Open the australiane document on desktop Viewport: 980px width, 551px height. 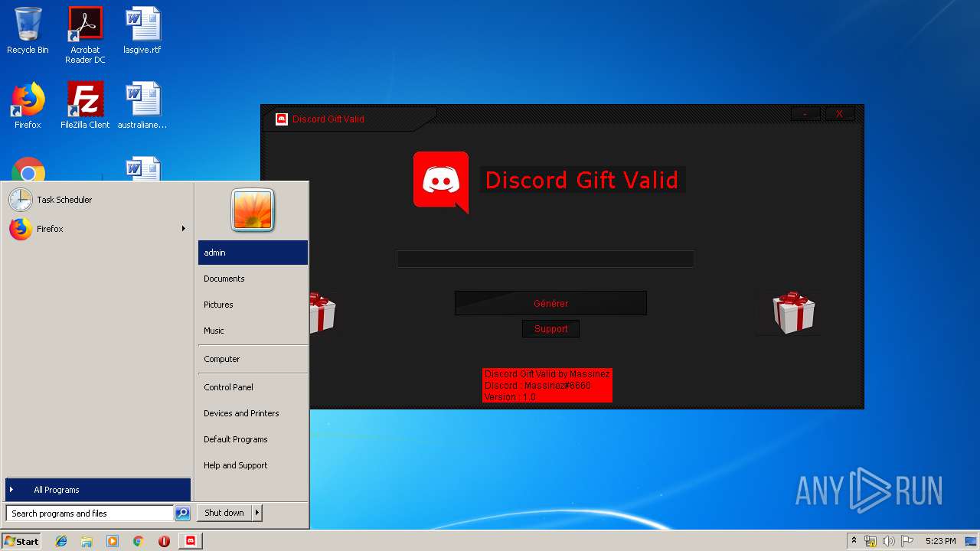(x=142, y=106)
